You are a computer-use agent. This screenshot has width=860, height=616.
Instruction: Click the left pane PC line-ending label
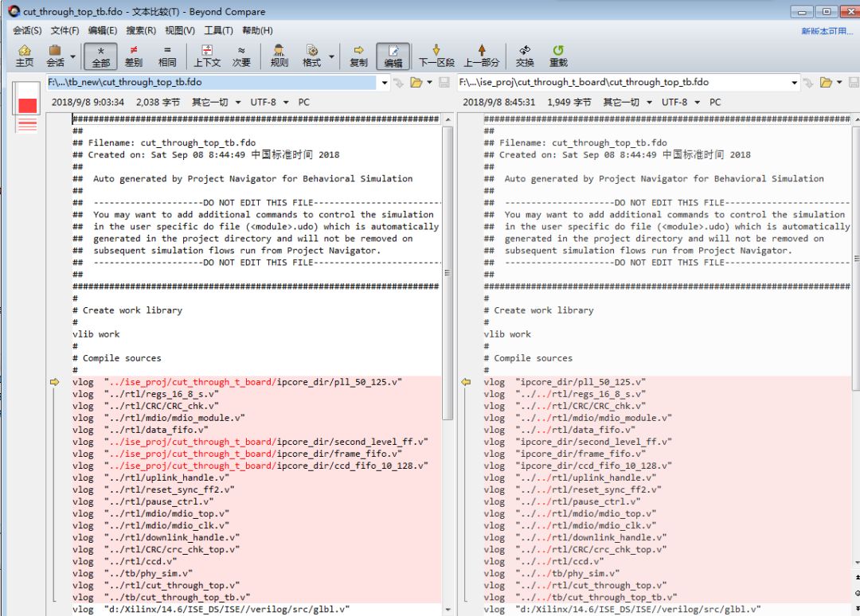pos(304,103)
